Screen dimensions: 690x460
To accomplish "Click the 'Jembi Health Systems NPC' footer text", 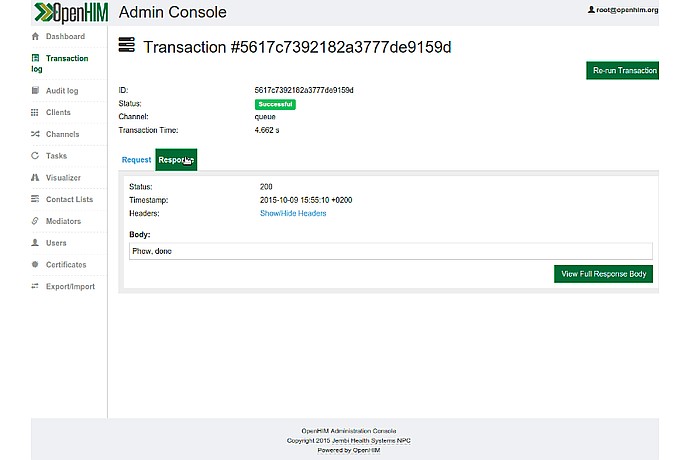I will click(x=371, y=441).
